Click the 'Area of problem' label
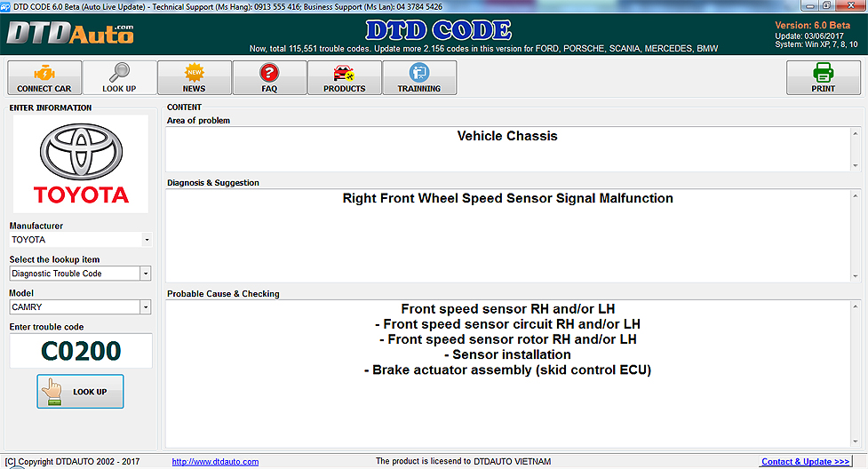868x469 pixels. (x=198, y=121)
